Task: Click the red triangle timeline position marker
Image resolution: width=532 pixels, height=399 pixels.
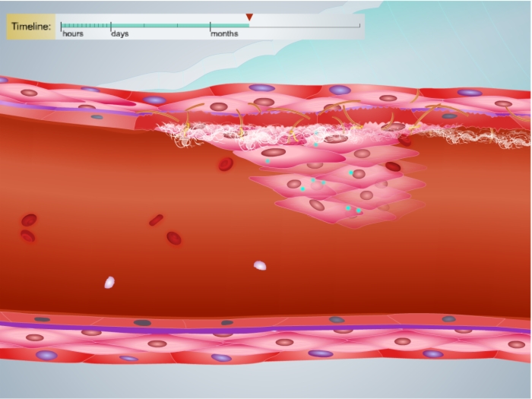Action: (249, 17)
